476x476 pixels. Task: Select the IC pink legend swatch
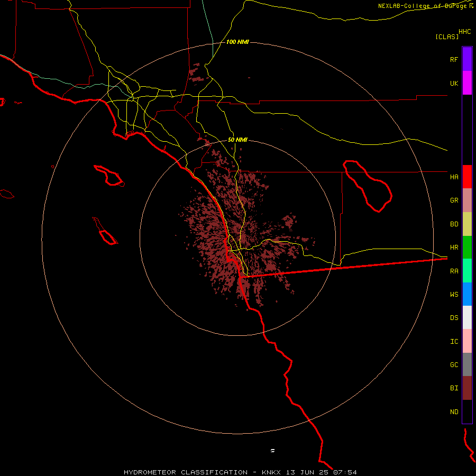pyautogui.click(x=467, y=341)
